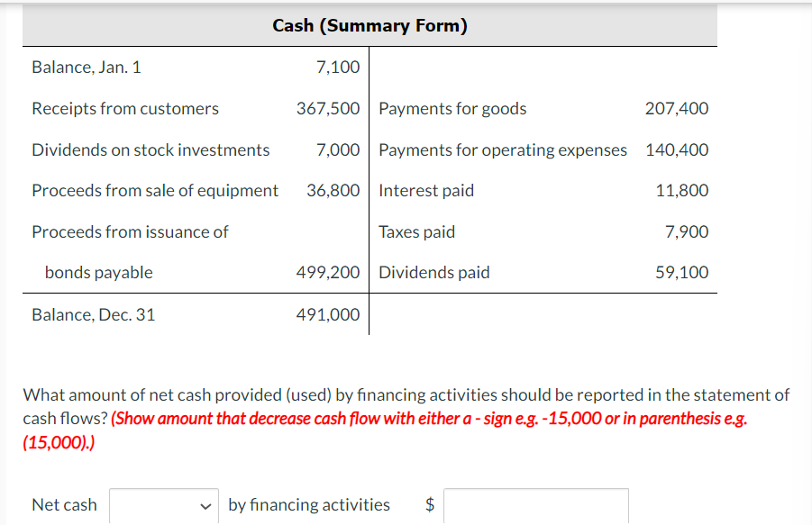Image resolution: width=812 pixels, height=525 pixels.
Task: Click the Payments for operating expenses row
Action: tap(502, 149)
